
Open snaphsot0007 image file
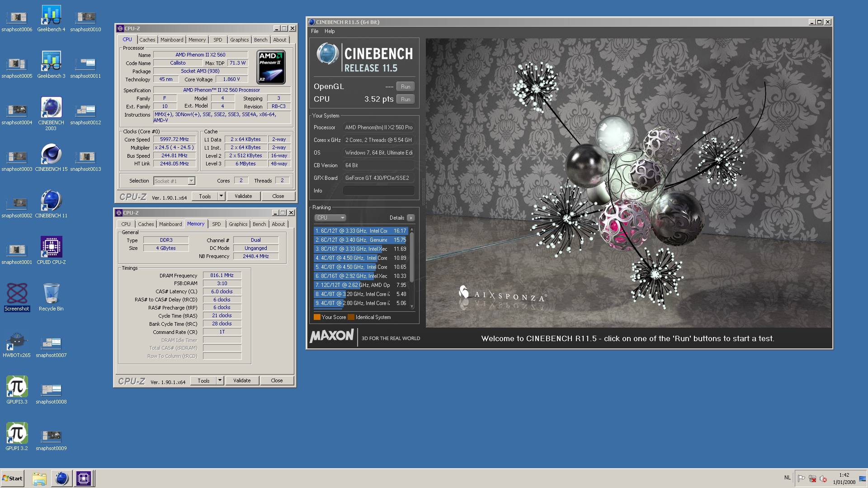pyautogui.click(x=51, y=347)
